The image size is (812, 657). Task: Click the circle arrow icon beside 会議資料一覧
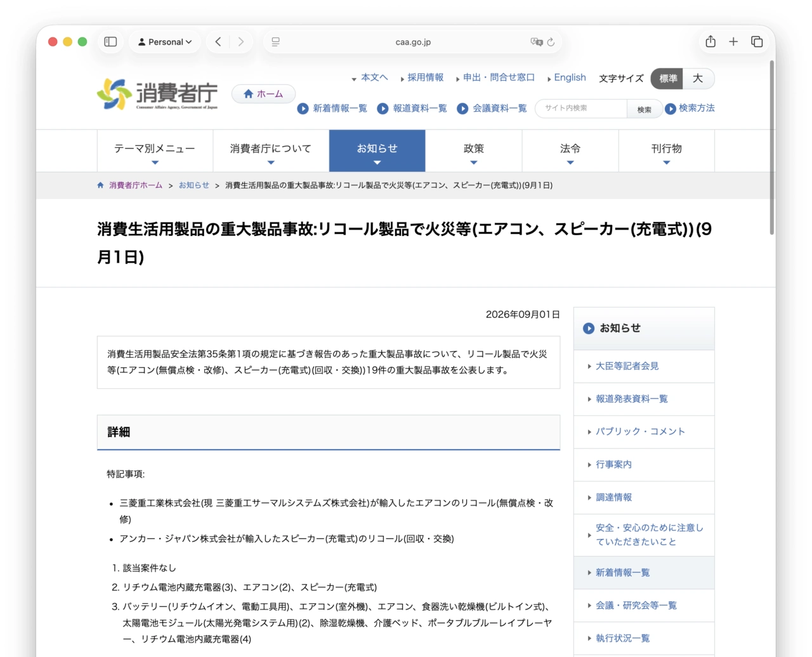coord(462,108)
